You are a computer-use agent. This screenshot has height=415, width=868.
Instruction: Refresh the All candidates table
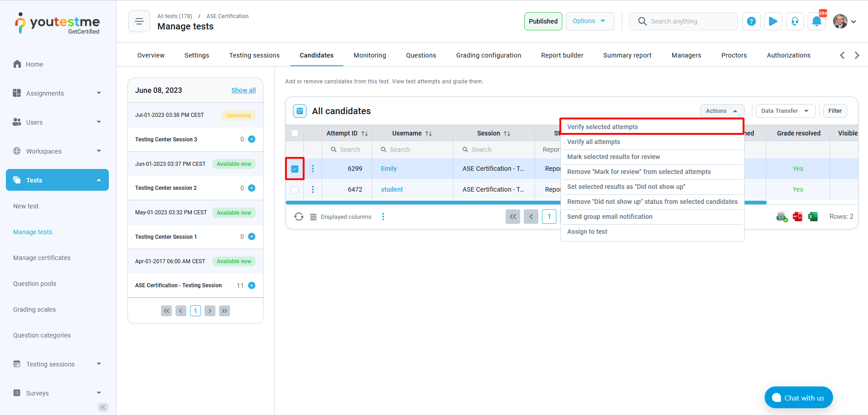[299, 217]
